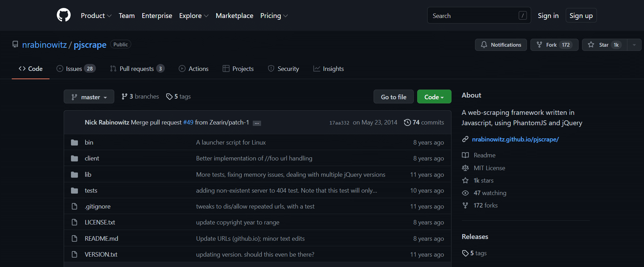Viewport: 644px width, 267px height.
Task: Click the fork icon beside 172 forks
Action: [465, 205]
